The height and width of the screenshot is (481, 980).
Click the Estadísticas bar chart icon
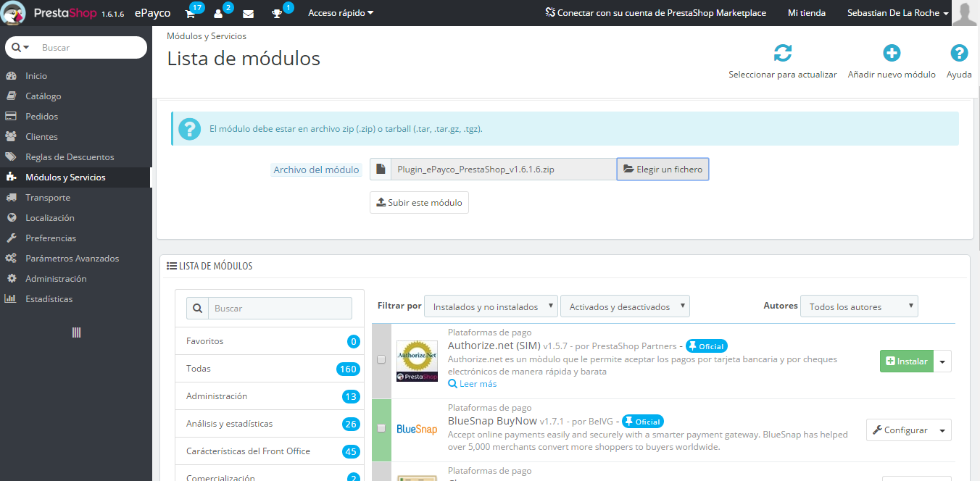11,299
